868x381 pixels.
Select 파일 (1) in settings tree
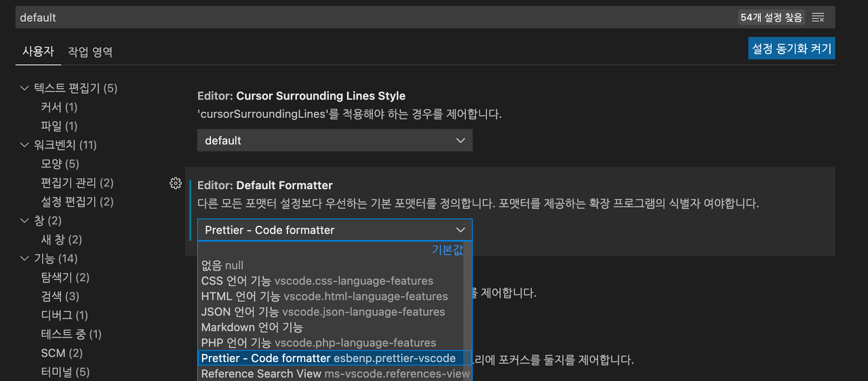(x=59, y=126)
